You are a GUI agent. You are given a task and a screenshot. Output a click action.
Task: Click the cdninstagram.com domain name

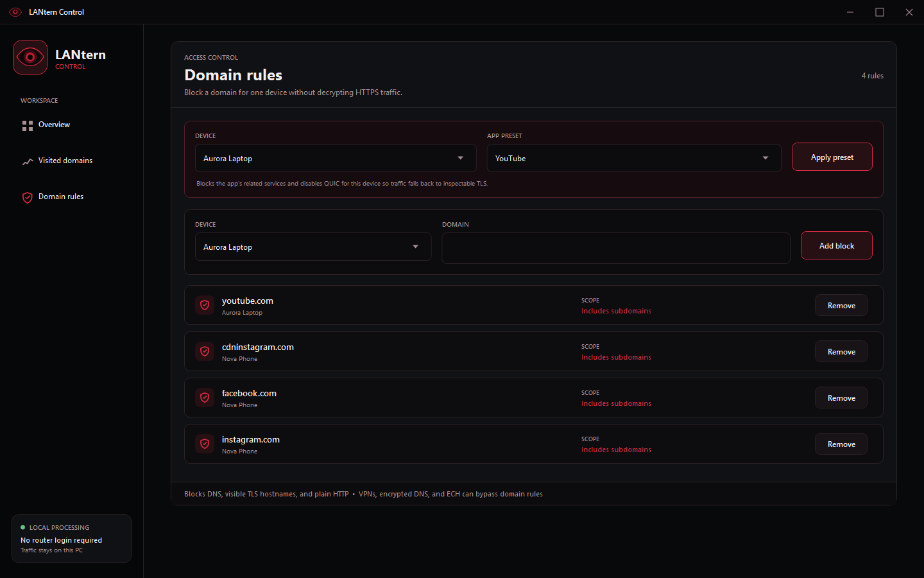click(x=258, y=347)
